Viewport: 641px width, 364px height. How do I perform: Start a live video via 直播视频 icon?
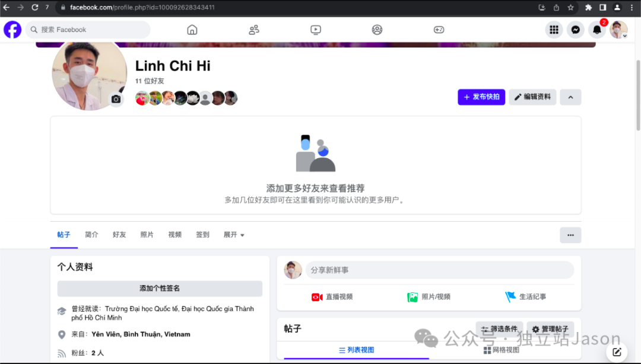pyautogui.click(x=316, y=297)
